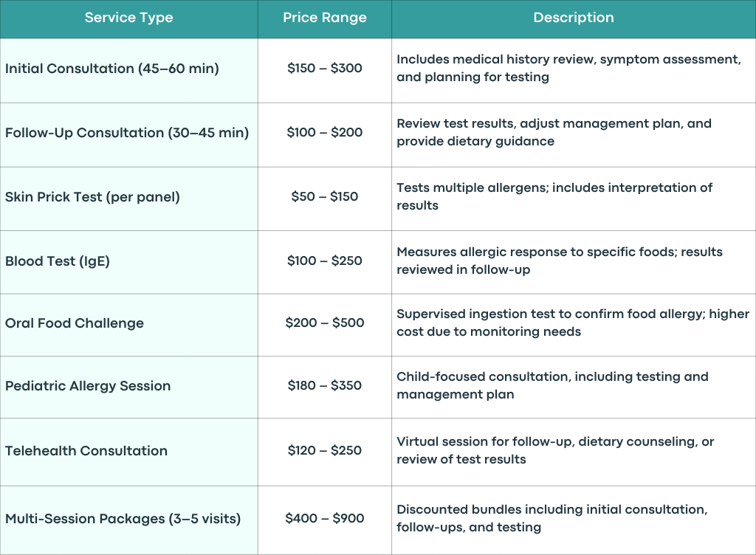Select the supervised ingestion test description text

(x=573, y=323)
